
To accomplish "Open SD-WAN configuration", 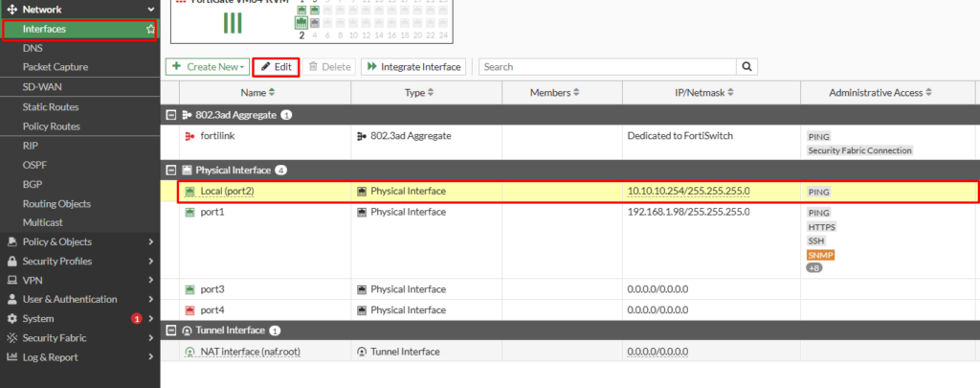I will pyautogui.click(x=42, y=87).
